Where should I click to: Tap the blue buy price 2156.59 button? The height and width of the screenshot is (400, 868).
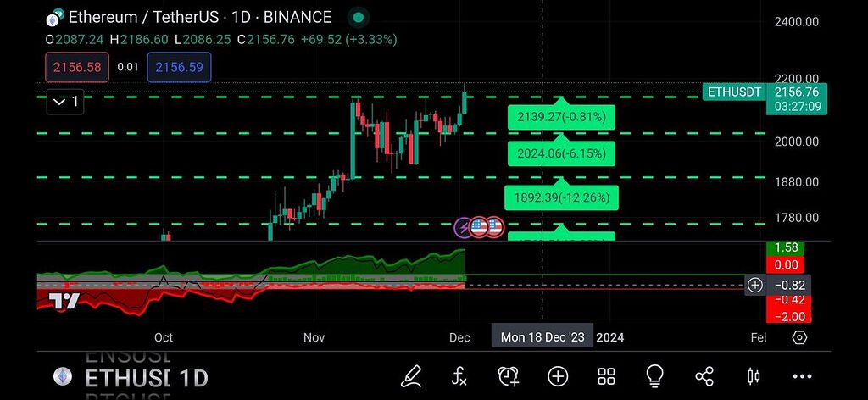(179, 67)
